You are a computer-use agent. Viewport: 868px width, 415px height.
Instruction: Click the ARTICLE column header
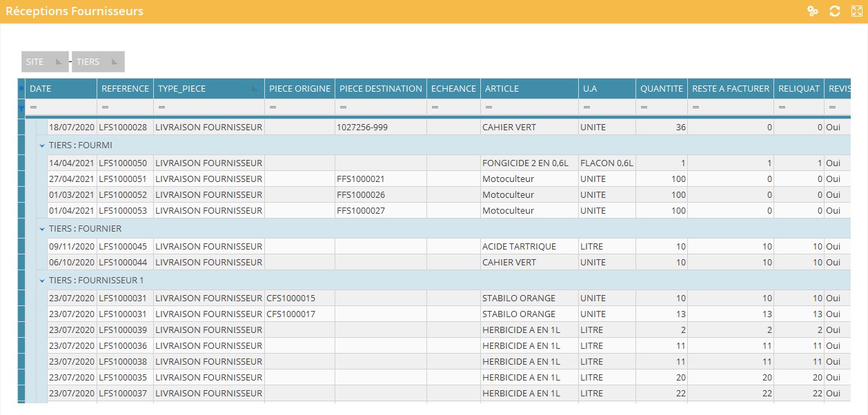coord(529,88)
